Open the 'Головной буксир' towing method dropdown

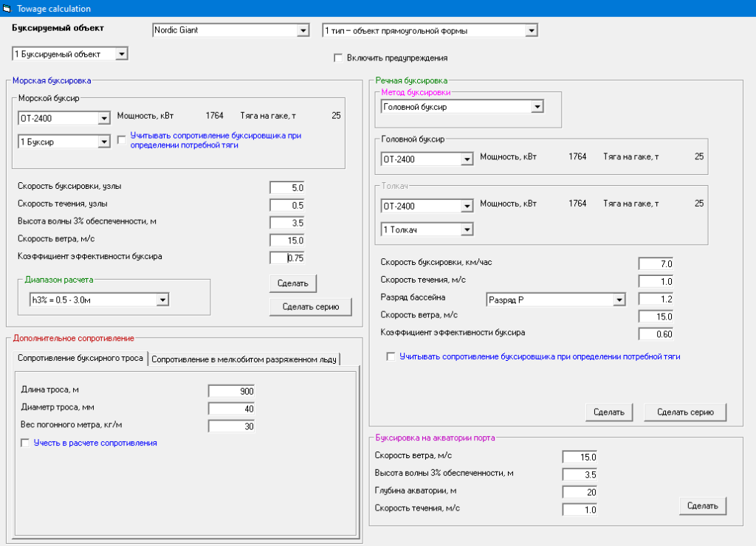click(537, 106)
